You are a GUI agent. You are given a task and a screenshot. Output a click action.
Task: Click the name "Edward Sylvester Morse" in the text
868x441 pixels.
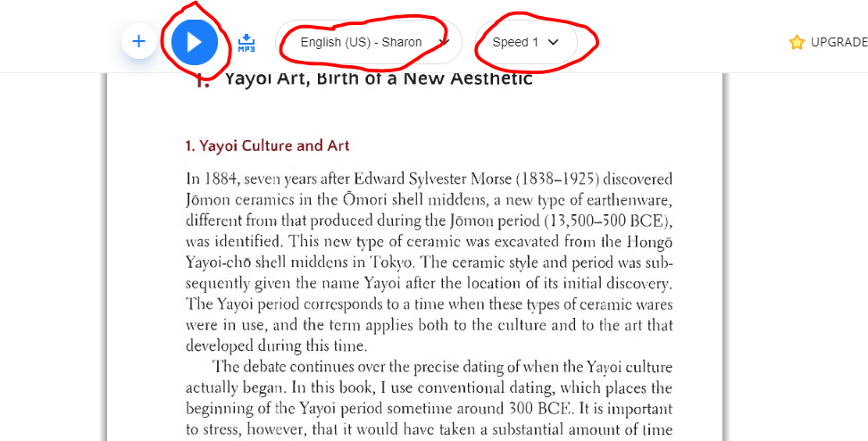click(433, 179)
